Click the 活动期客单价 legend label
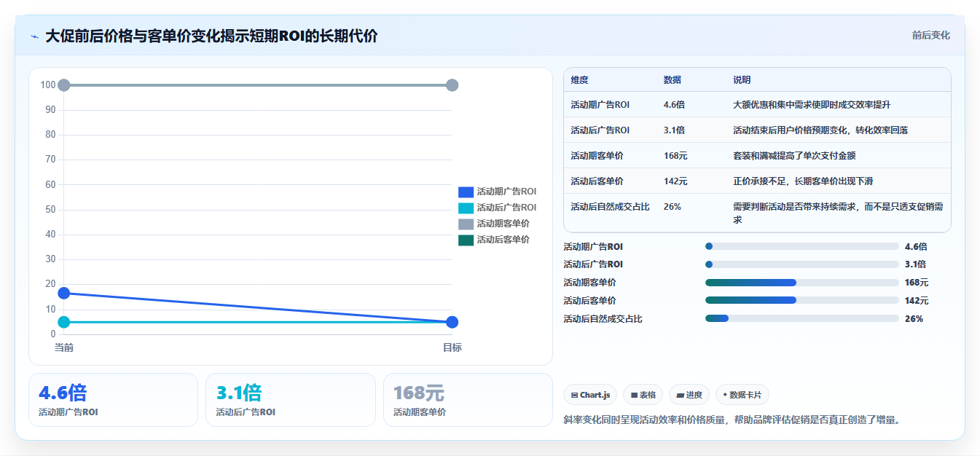The height and width of the screenshot is (456, 980). point(503,224)
